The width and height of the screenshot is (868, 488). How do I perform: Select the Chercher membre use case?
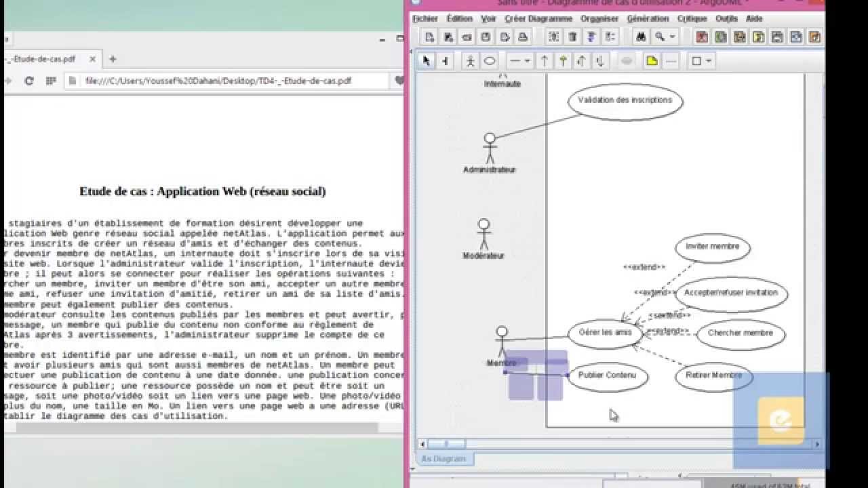(741, 333)
